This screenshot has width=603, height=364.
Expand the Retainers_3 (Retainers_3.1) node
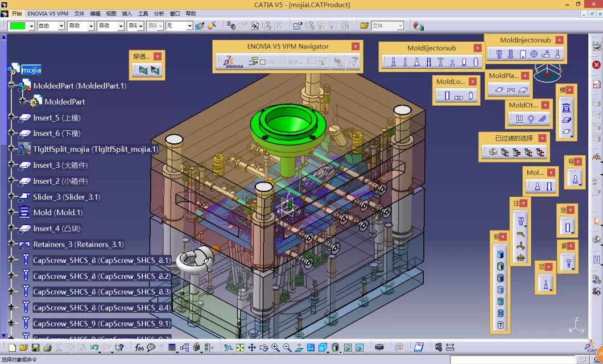pyautogui.click(x=11, y=243)
